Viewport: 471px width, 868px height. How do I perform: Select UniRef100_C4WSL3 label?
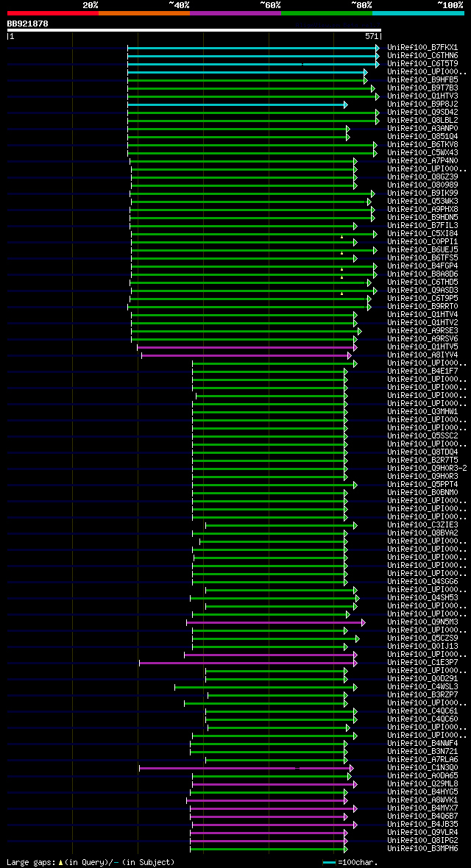tap(422, 686)
